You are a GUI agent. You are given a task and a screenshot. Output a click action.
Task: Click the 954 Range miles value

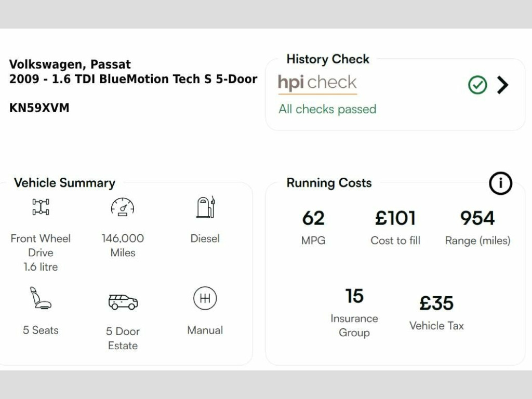click(x=477, y=218)
